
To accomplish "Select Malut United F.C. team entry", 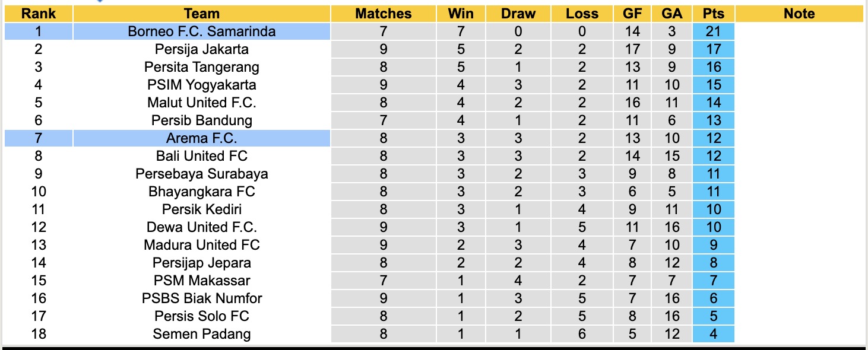I will [x=202, y=103].
